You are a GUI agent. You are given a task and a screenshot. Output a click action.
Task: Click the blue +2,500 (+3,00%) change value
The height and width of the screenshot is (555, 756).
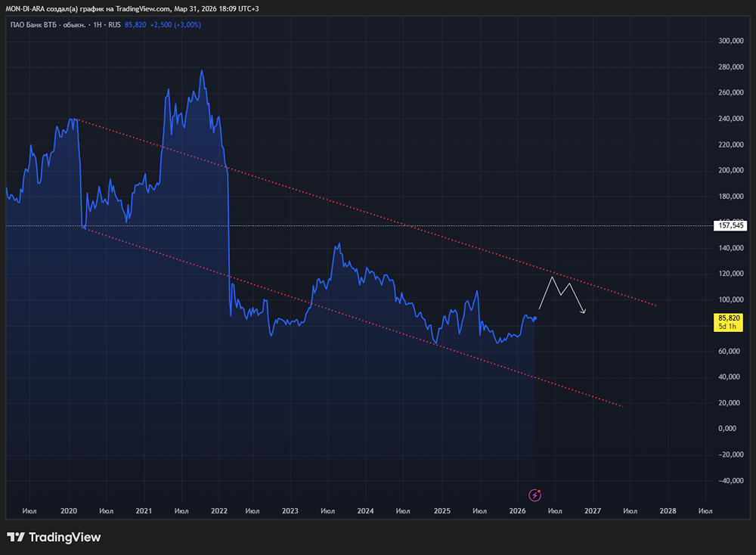point(175,24)
